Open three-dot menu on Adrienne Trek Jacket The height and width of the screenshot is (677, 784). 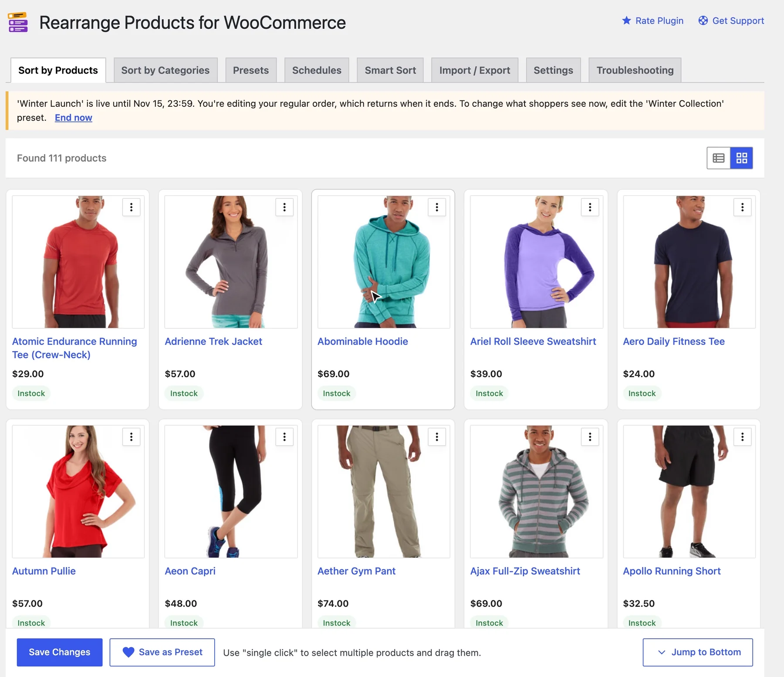(284, 207)
